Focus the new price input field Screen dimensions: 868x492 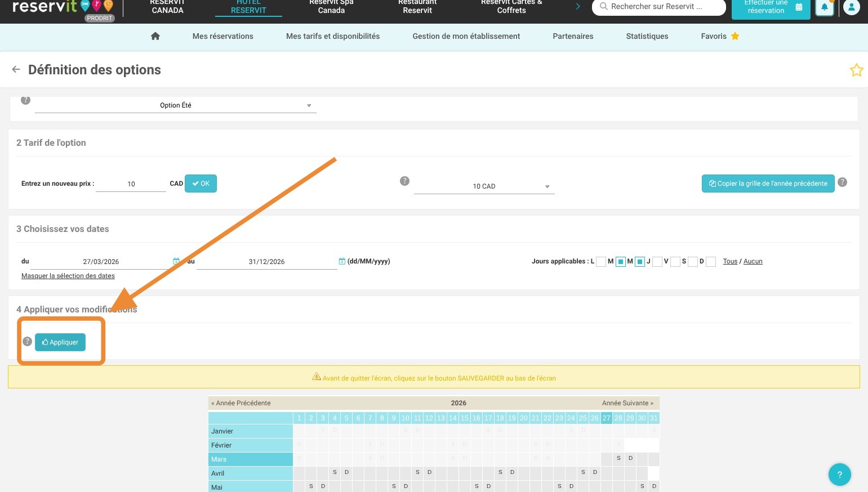(x=131, y=184)
